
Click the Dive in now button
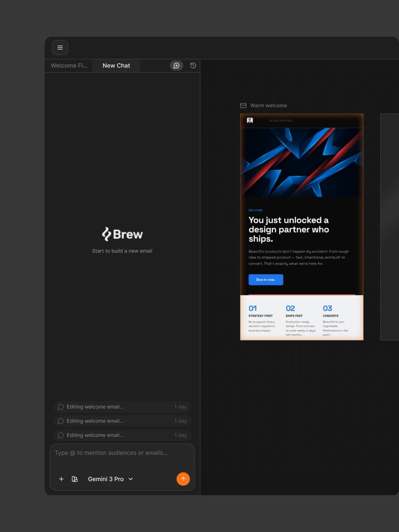266,280
